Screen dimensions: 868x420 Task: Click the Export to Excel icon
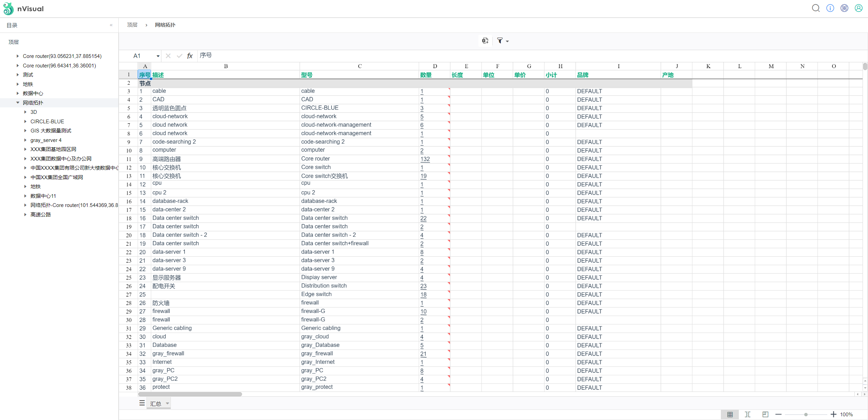click(x=485, y=41)
